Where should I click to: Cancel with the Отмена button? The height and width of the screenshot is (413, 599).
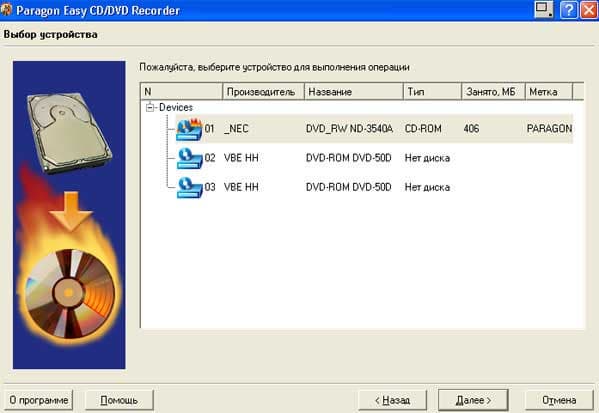559,400
